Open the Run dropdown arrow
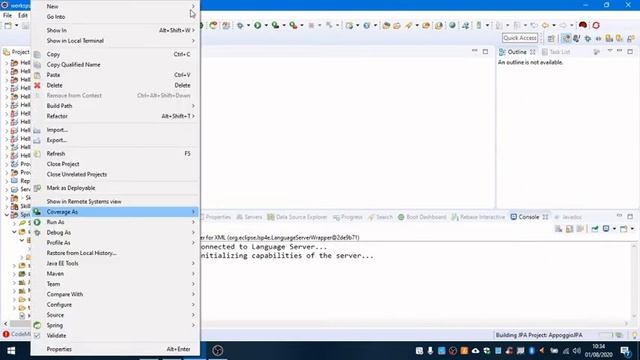 click(266, 25)
